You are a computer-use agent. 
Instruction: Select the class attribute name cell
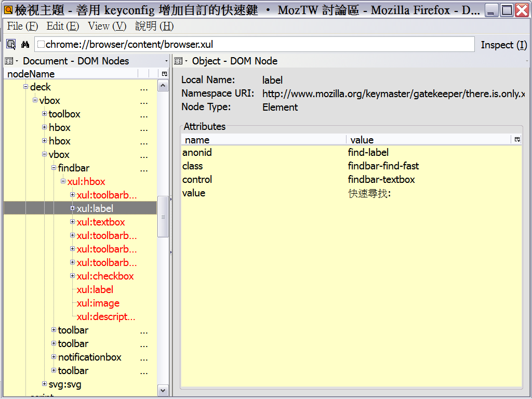pos(192,166)
